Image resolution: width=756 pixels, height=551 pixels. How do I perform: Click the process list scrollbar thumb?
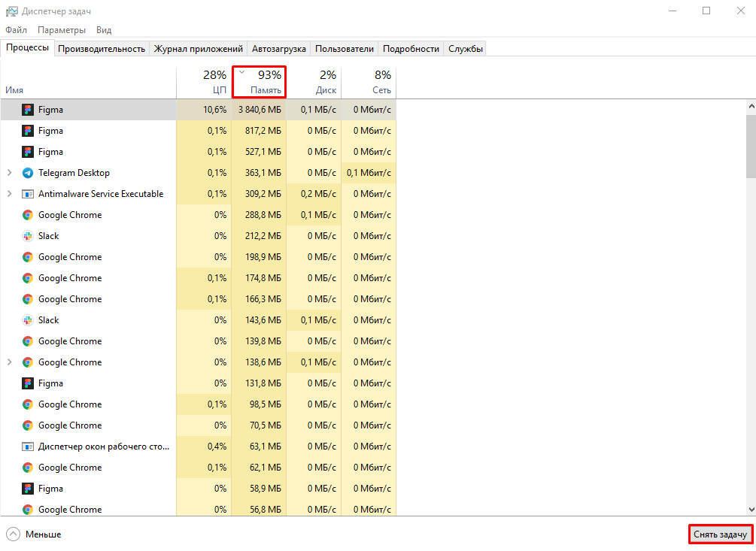coord(751,147)
